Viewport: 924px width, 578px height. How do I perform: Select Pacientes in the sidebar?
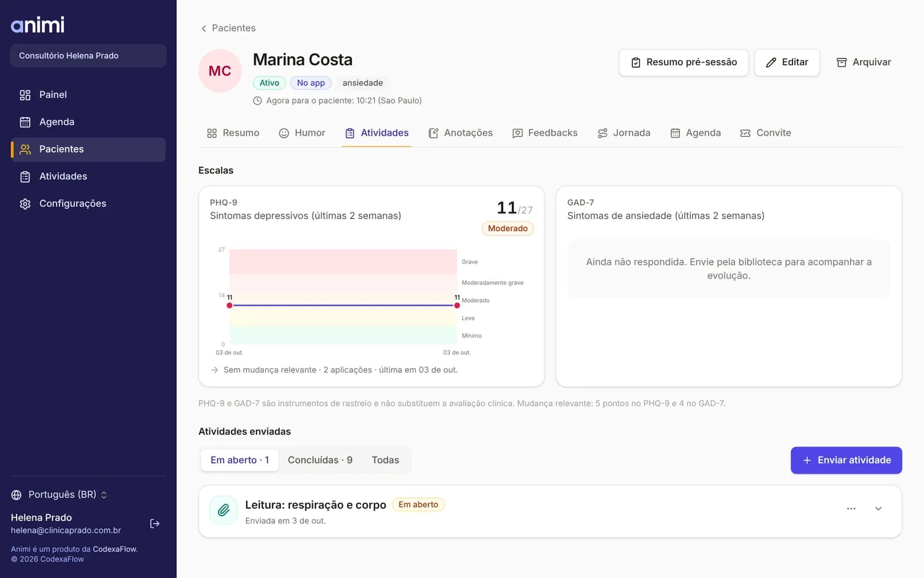88,149
